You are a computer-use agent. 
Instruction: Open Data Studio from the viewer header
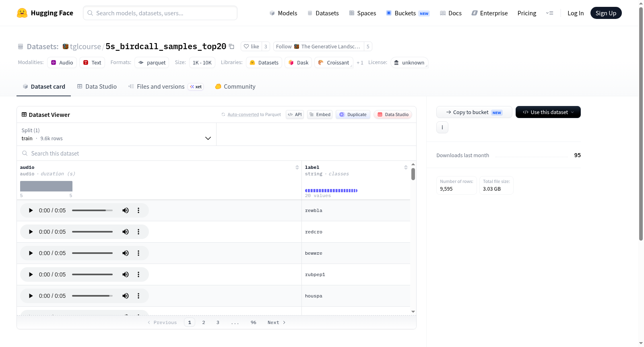393,114
